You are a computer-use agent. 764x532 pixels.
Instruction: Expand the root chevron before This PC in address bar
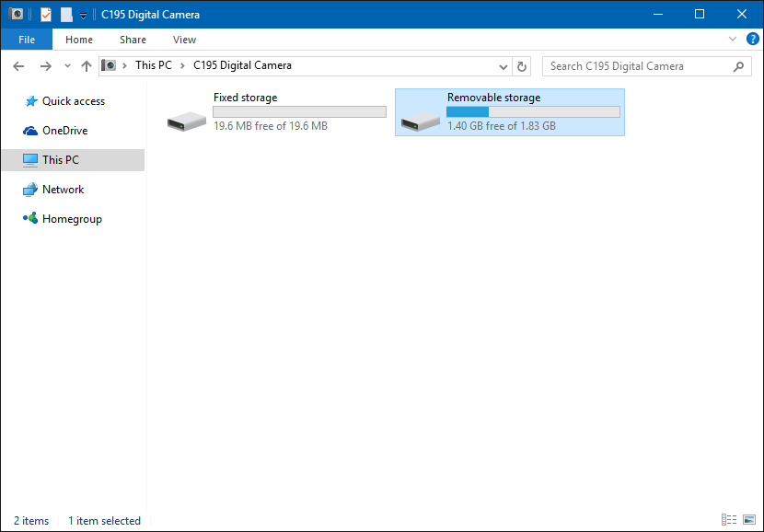pos(125,65)
